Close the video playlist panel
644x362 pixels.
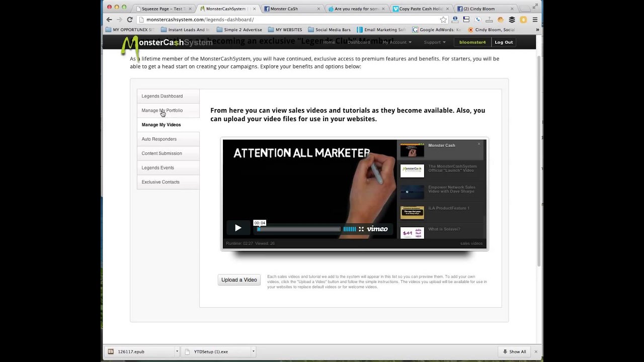[479, 144]
